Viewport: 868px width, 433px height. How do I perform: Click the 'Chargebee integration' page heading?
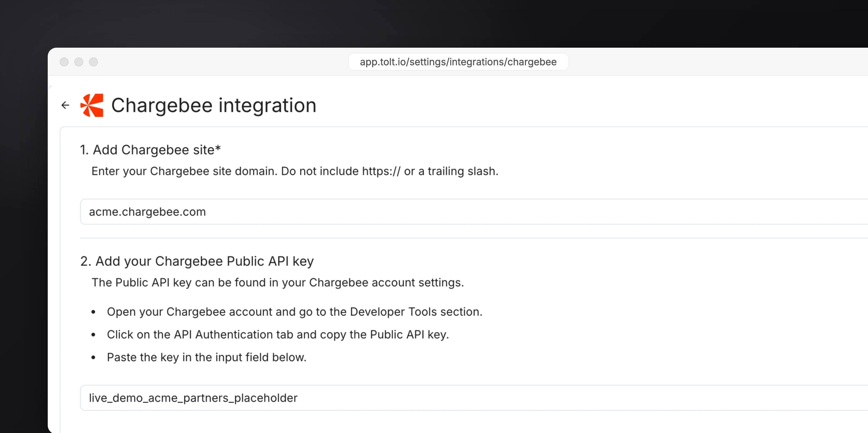click(x=214, y=105)
